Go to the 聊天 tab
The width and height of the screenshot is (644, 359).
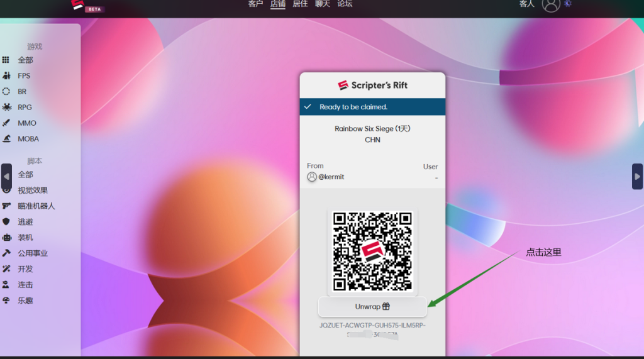[323, 4]
